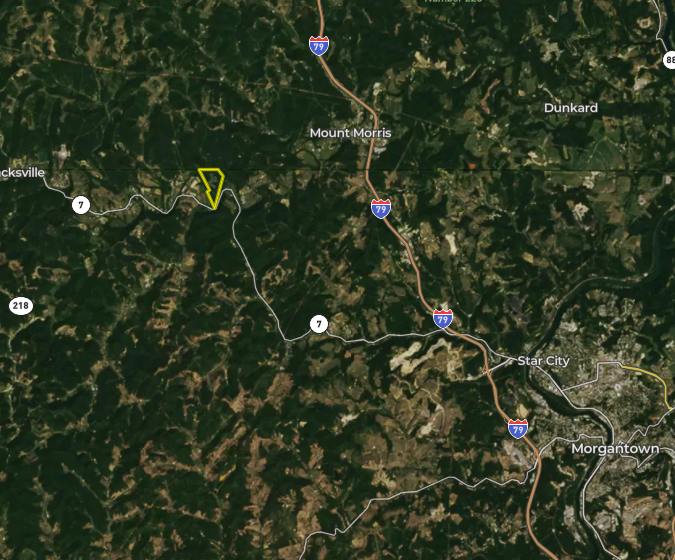Select the Route 7 shield west of Star City

point(319,324)
